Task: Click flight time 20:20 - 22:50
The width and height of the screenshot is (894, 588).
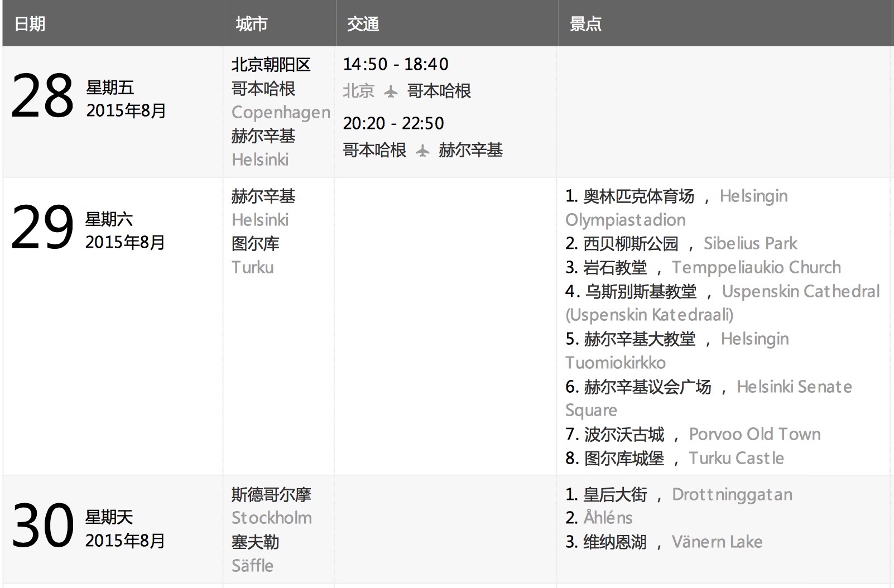Action: click(x=393, y=123)
